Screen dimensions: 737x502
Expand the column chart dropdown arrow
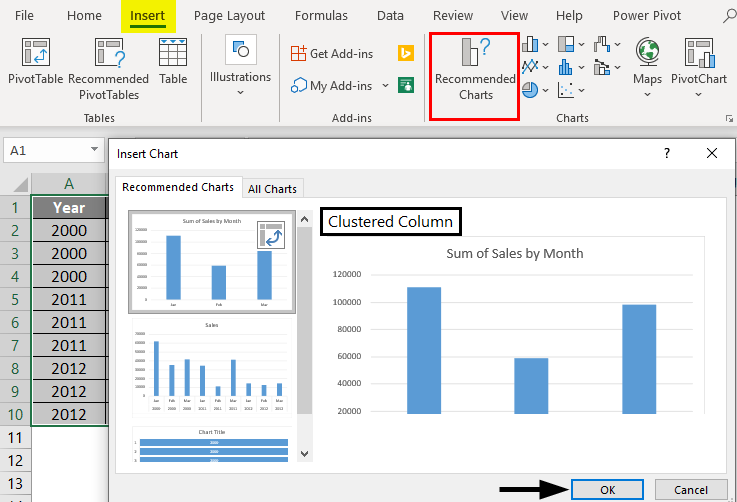click(545, 45)
